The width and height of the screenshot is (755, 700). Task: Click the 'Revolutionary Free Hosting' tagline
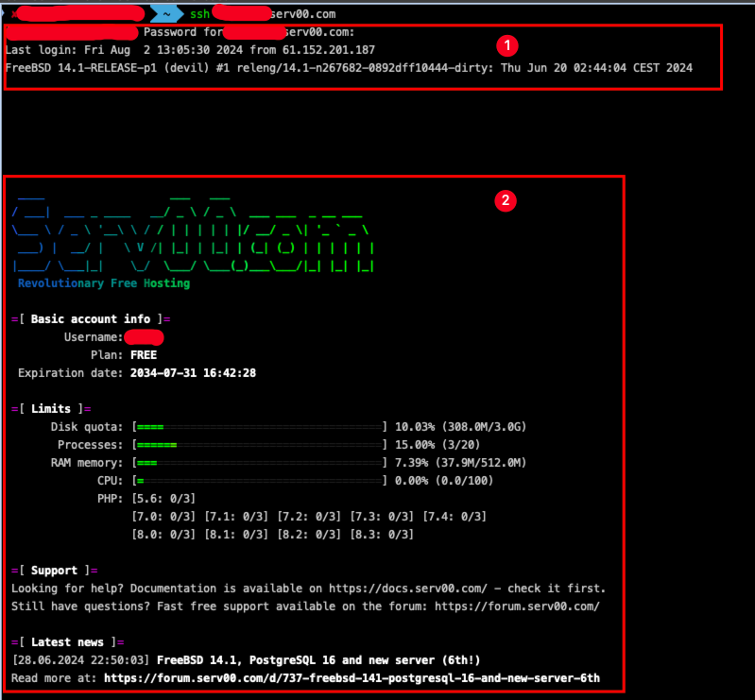coord(104,283)
